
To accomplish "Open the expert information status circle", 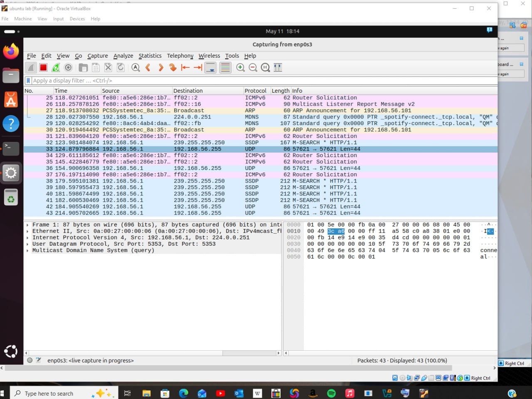I will (30, 360).
